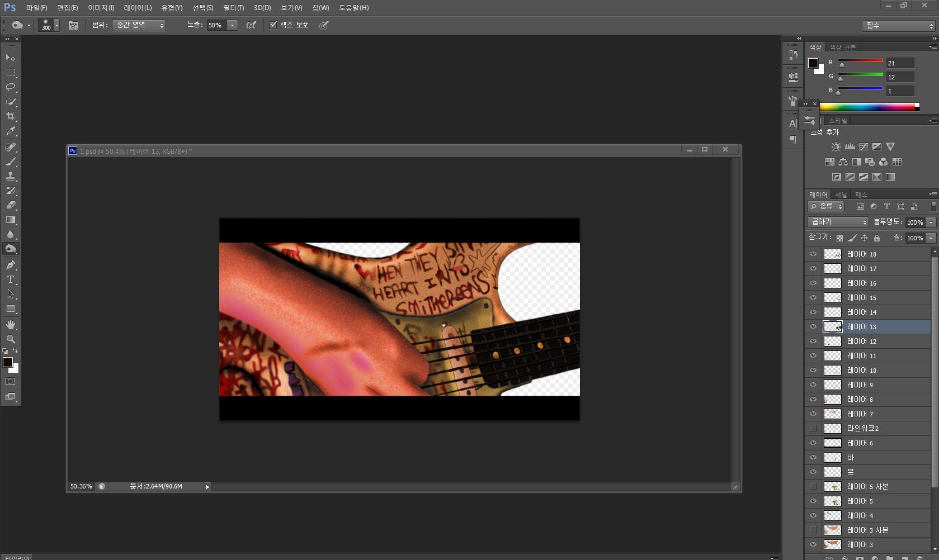Image resolution: width=939 pixels, height=560 pixels.
Task: Open the 범위 dropdown set to 중간 영역
Action: pyautogui.click(x=139, y=25)
